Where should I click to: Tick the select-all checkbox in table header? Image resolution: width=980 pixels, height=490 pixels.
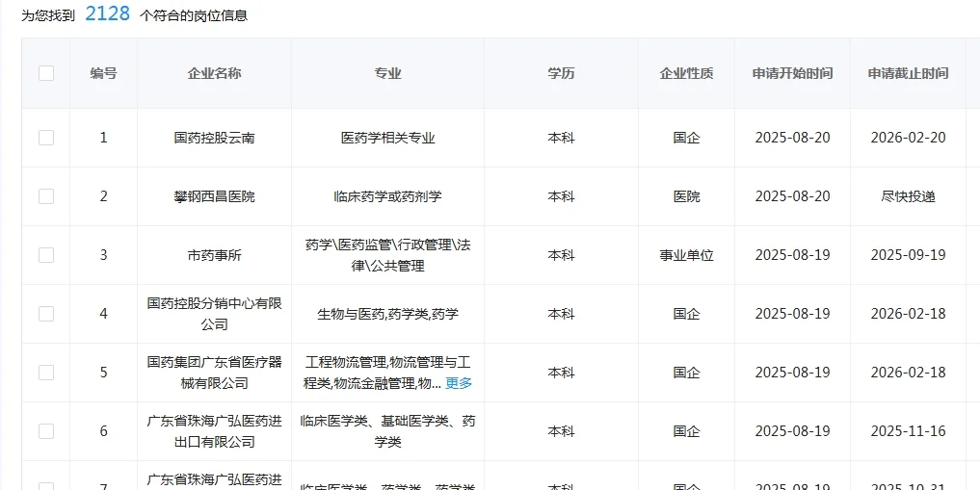point(46,73)
